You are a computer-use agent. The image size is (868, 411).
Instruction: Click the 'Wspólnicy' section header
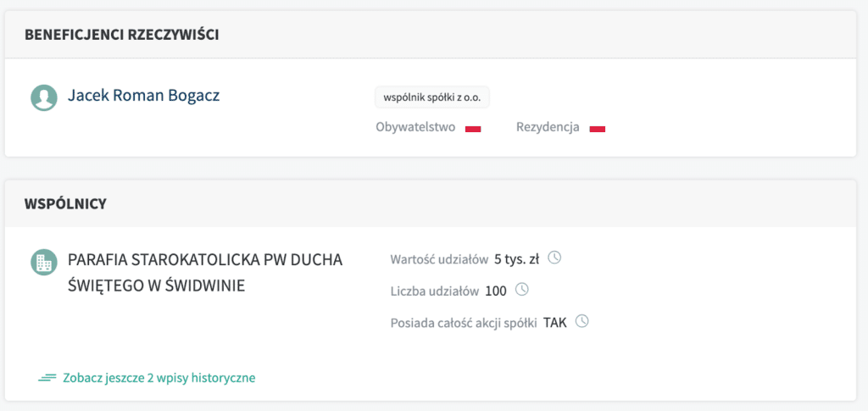64,203
